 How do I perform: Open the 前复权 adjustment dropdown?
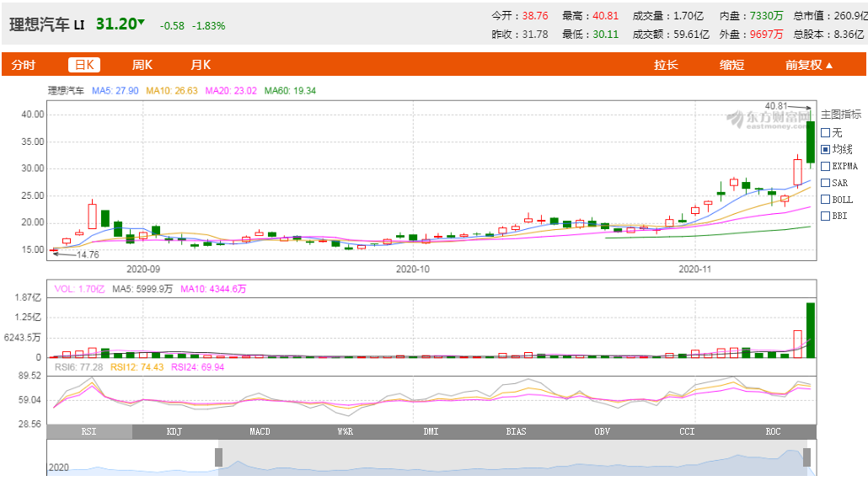coord(809,65)
